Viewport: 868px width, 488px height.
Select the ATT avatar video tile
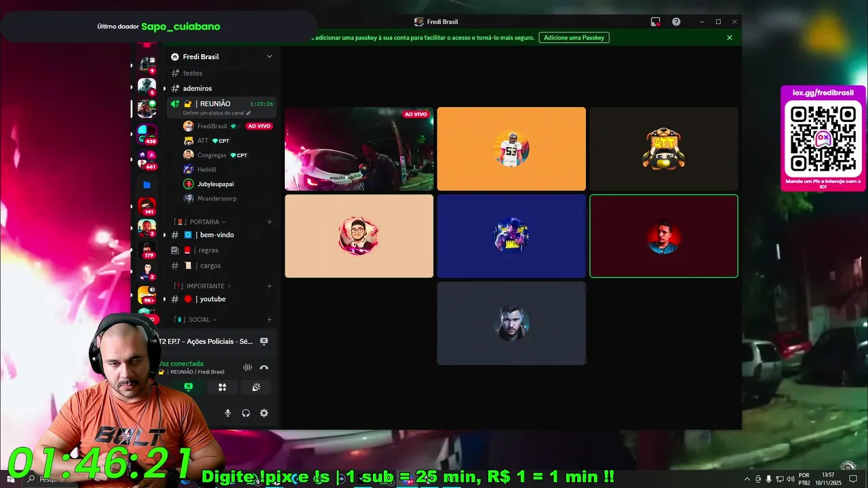663,148
